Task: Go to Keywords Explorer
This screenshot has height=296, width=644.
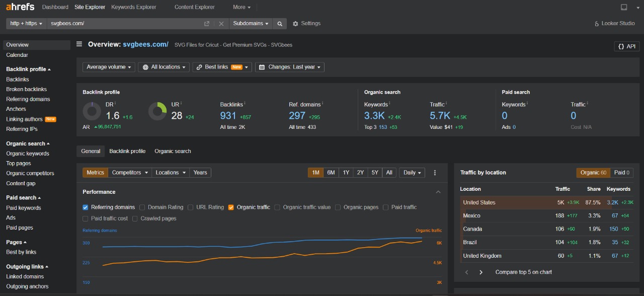Action: (x=134, y=7)
